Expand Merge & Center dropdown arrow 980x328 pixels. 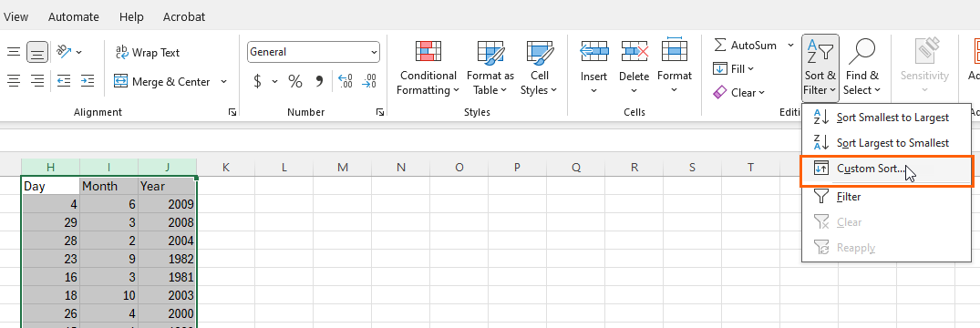coord(223,82)
